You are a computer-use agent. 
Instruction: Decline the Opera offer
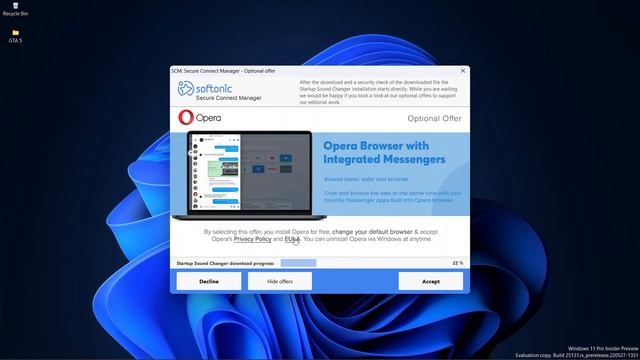[x=209, y=281]
